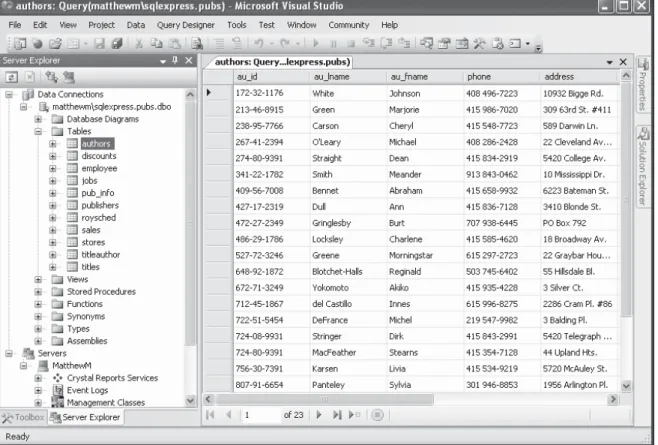Screen dimensions: 658x445
Task: Select the titleauthor table in tree
Action: [100, 255]
